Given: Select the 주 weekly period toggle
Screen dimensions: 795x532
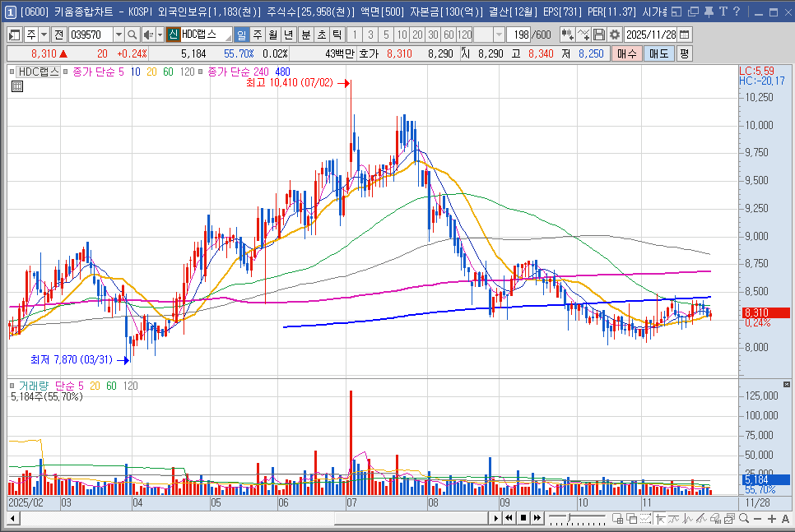Looking at the screenshot, I should coord(258,35).
